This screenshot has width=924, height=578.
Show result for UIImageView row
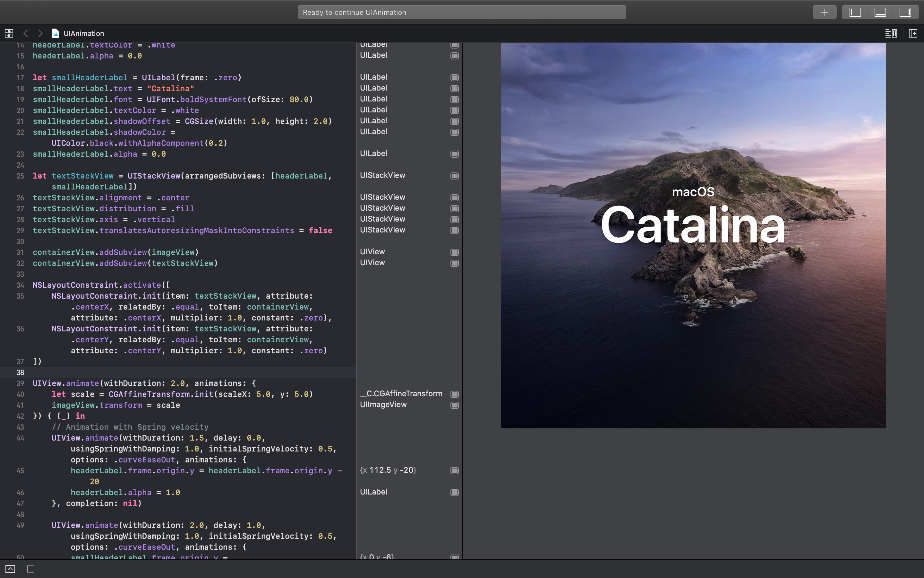454,405
